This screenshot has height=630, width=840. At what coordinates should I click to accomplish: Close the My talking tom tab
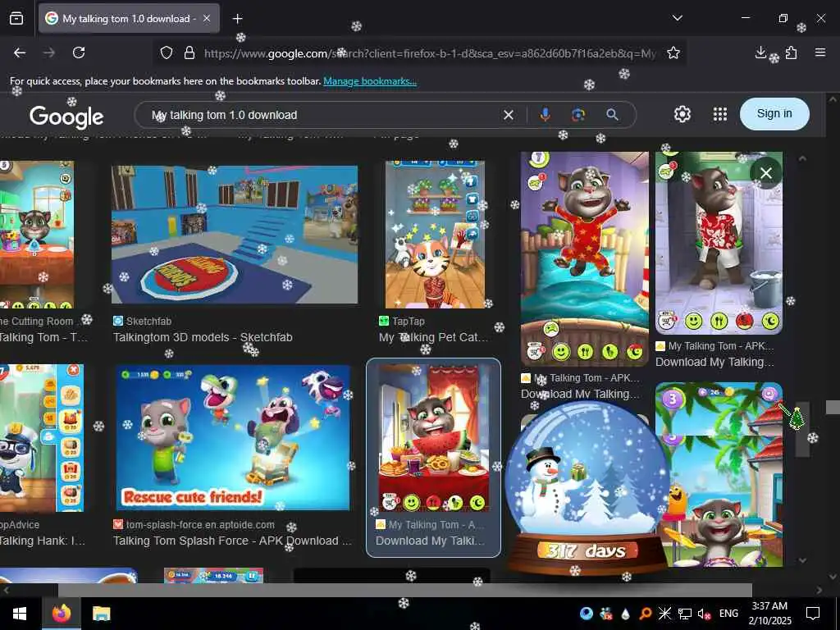click(207, 18)
